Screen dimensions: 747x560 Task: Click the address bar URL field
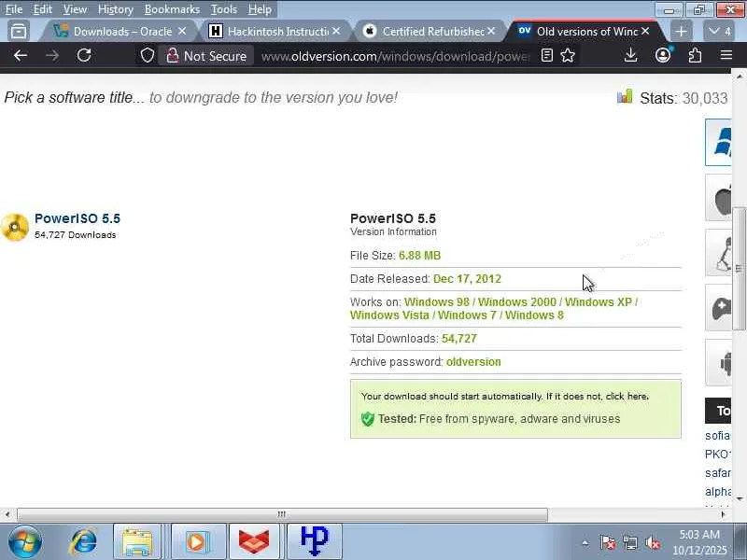(x=395, y=56)
